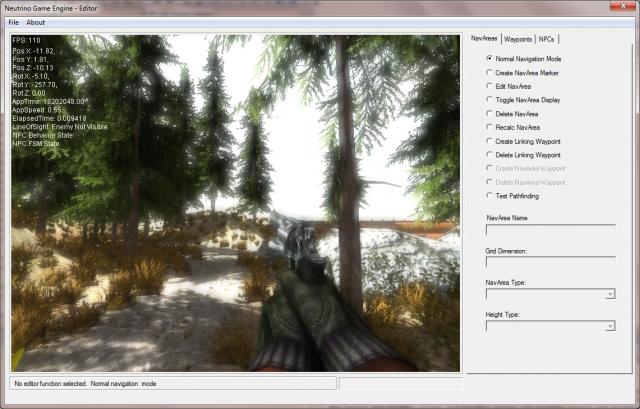
Task: Select Create NavArea Marker option
Action: click(x=489, y=72)
